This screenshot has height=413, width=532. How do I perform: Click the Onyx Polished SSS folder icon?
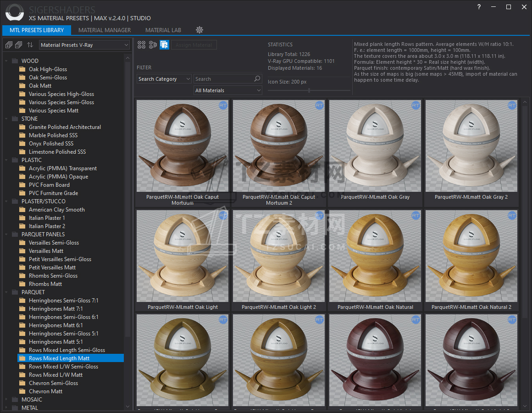22,144
